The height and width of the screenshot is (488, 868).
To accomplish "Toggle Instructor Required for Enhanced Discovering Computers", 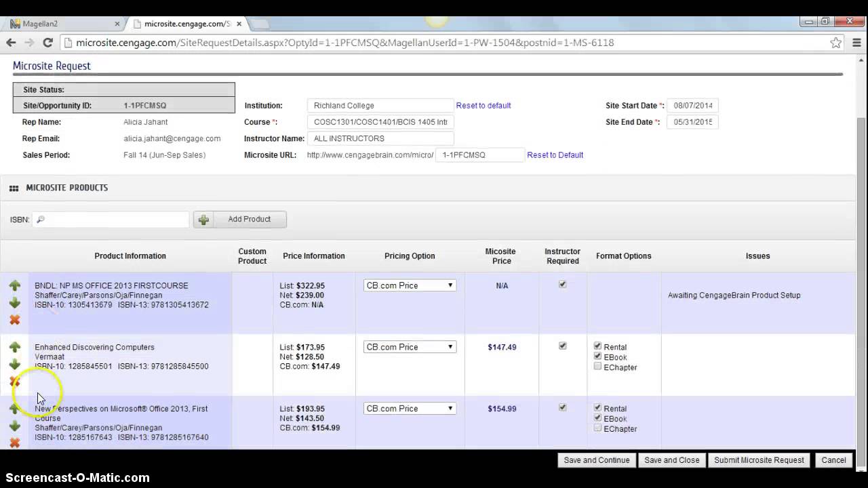I will (562, 346).
